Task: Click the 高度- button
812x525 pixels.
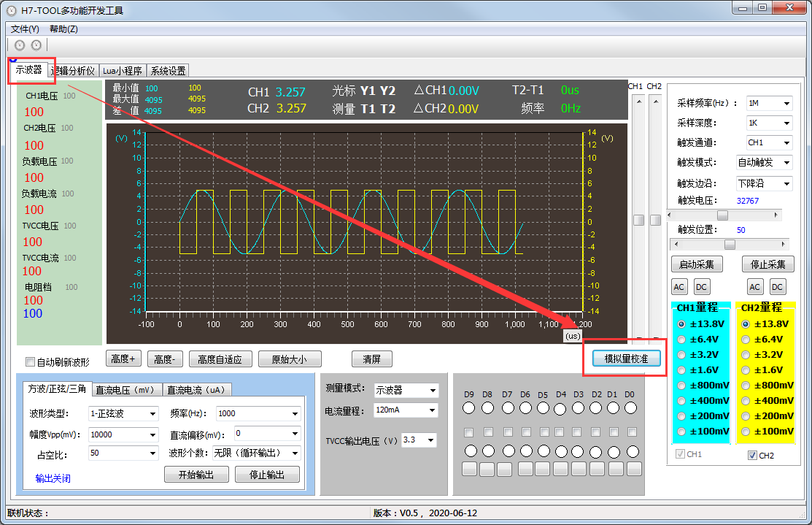Action: point(165,359)
